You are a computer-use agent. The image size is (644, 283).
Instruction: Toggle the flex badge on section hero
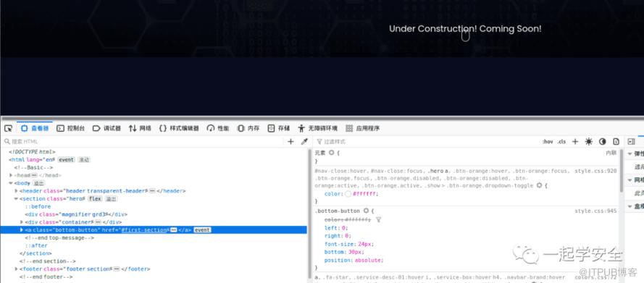click(x=95, y=198)
